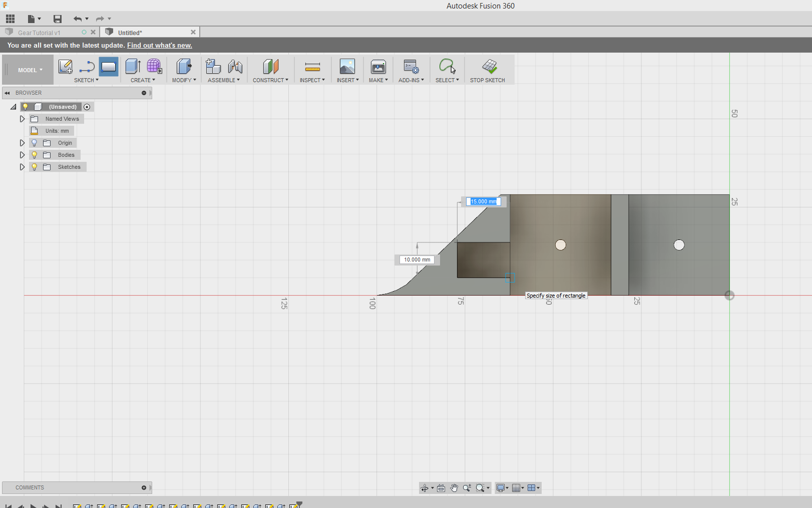The image size is (812, 508).
Task: Select the Pan hand tool
Action: [454, 488]
